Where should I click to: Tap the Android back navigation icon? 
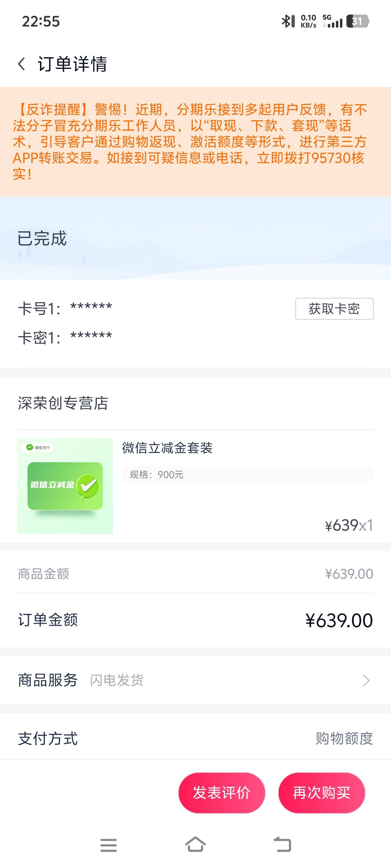(282, 845)
